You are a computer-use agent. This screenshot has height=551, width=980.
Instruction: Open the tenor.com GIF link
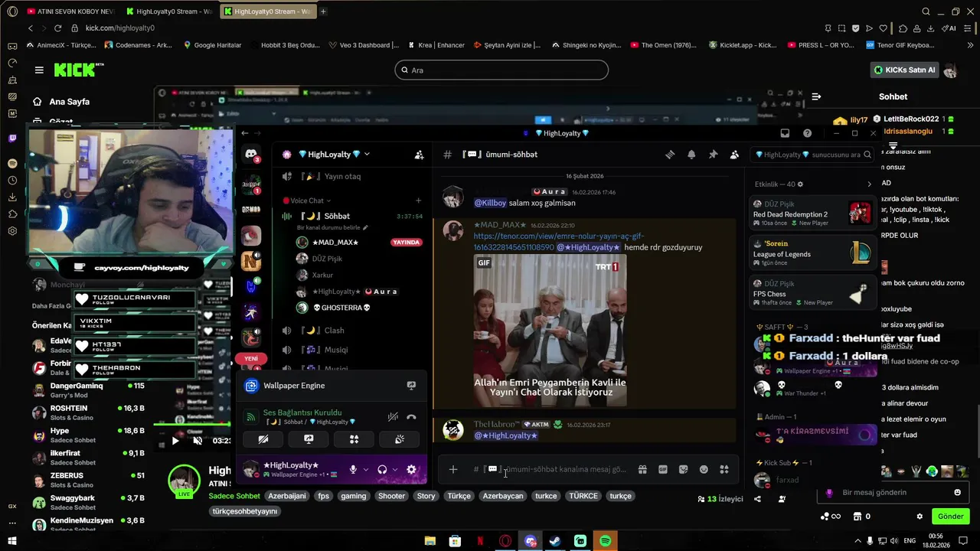tap(559, 242)
